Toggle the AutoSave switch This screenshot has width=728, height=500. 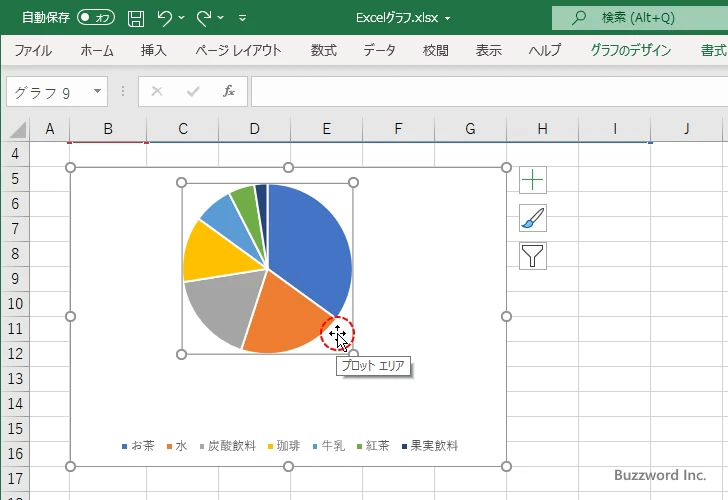(x=95, y=17)
